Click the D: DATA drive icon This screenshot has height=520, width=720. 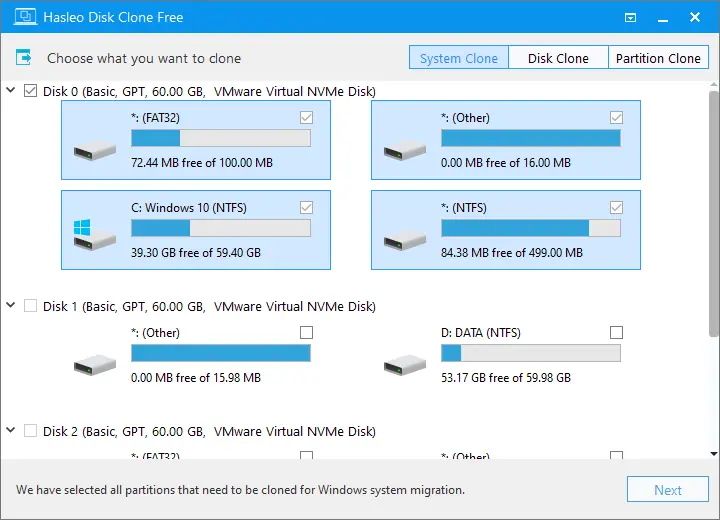(405, 365)
